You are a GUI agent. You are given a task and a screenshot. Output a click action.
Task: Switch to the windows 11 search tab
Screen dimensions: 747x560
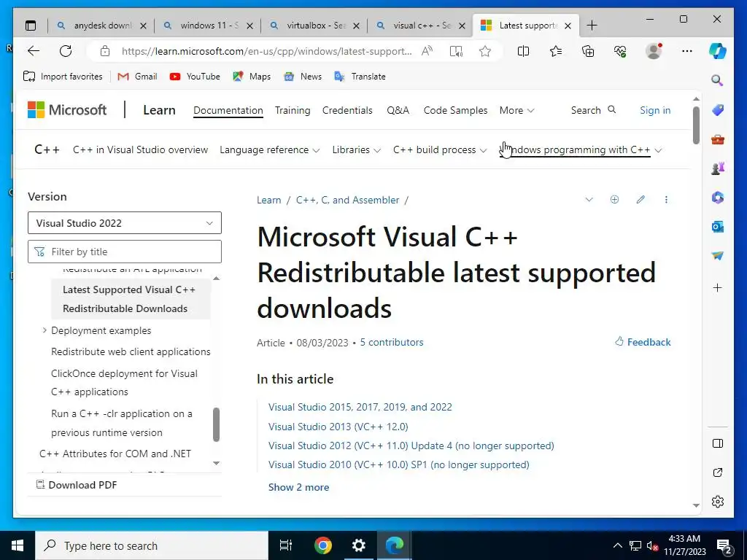(x=207, y=26)
